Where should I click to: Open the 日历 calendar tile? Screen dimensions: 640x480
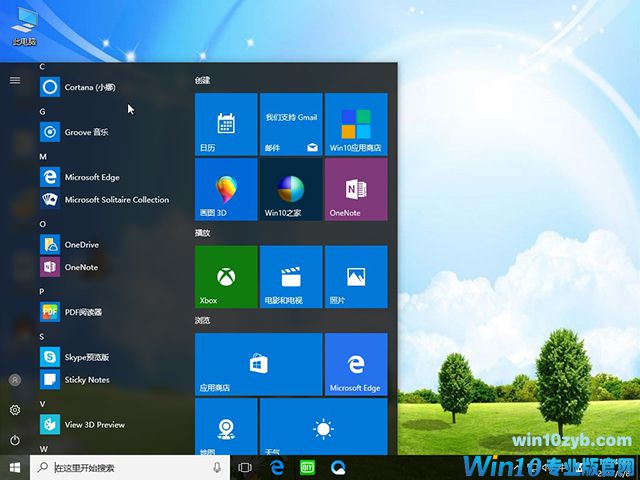226,124
